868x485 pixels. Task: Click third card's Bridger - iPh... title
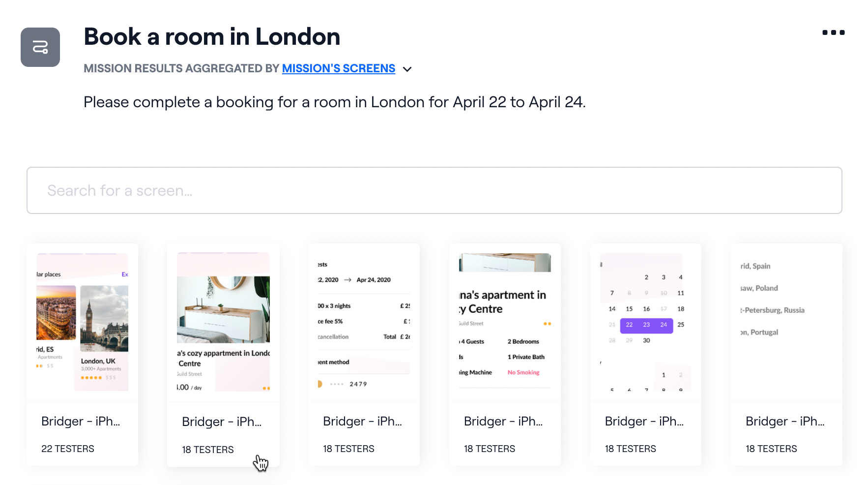coord(362,422)
